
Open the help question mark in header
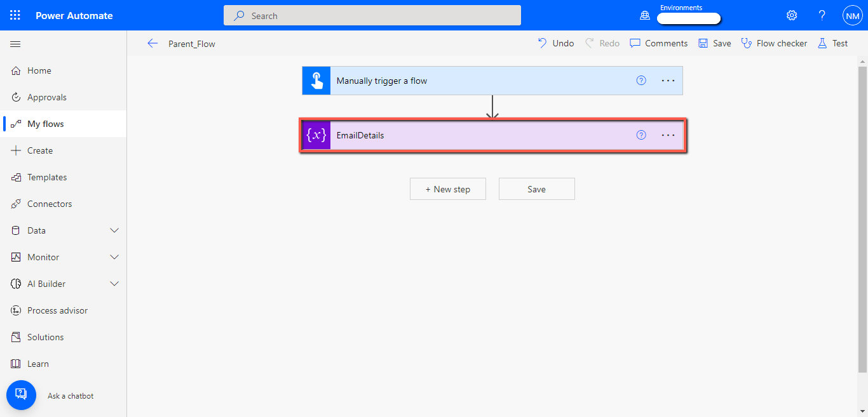[822, 15]
